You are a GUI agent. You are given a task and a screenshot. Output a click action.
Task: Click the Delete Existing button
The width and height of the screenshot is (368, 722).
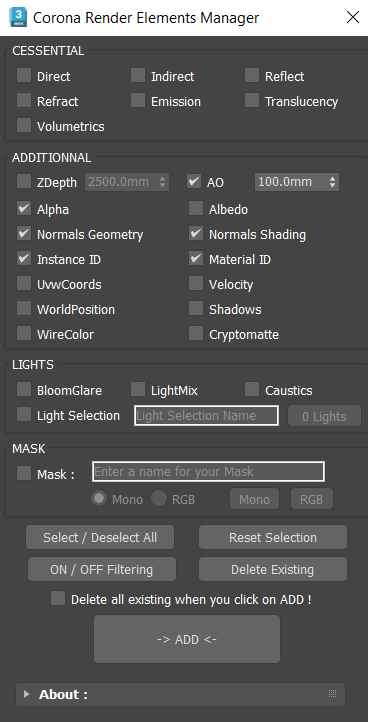273,570
